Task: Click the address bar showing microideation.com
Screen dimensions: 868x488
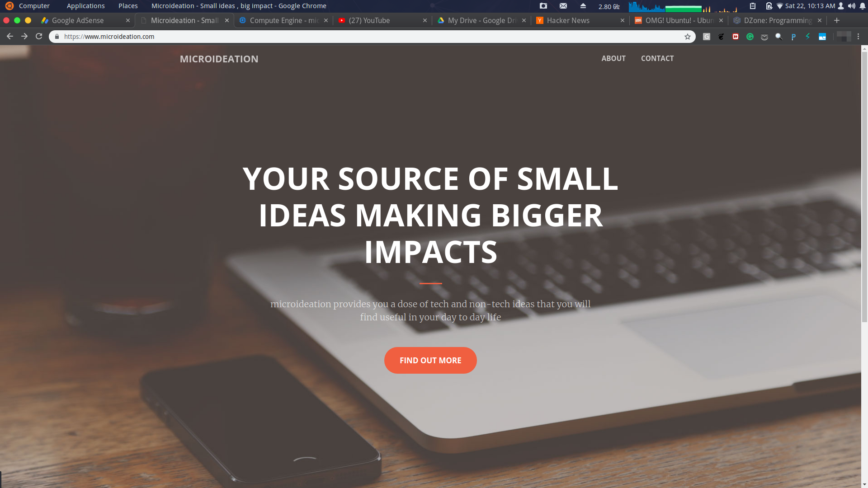Action: (x=371, y=37)
